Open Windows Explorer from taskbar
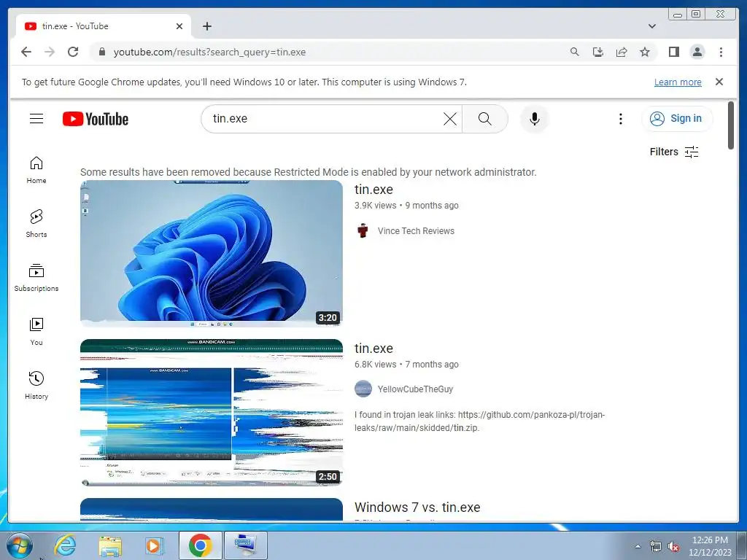 [x=109, y=545]
